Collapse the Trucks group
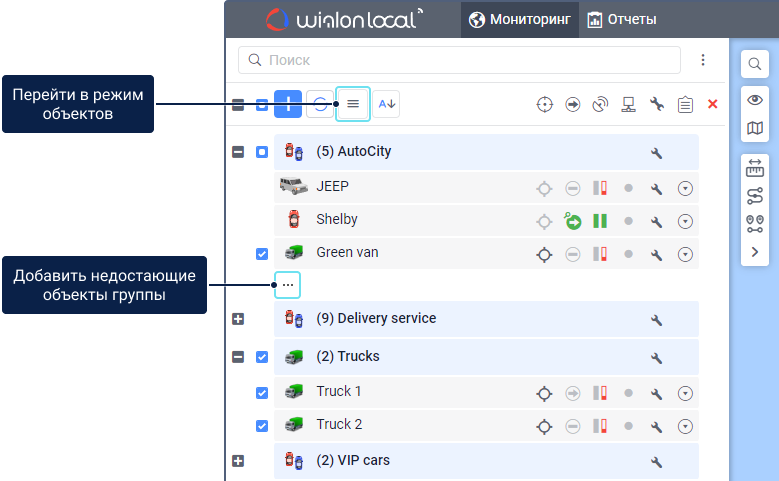This screenshot has height=481, width=779. tap(238, 357)
